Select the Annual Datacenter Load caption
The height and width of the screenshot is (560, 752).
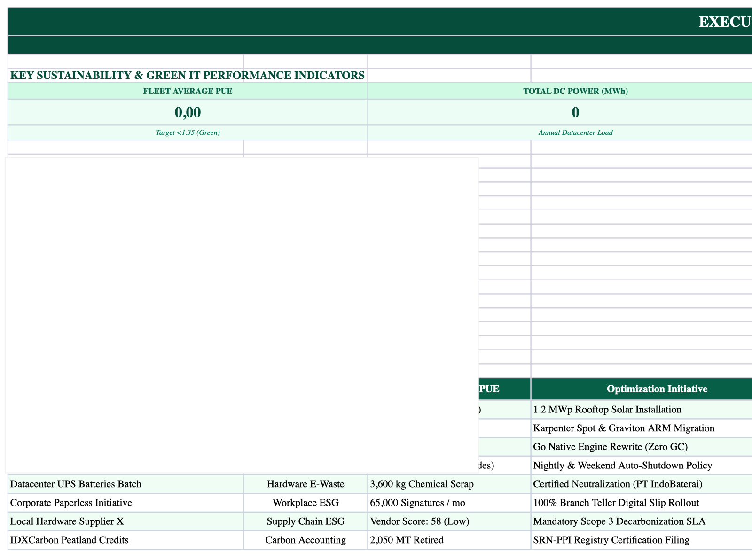[x=575, y=132]
